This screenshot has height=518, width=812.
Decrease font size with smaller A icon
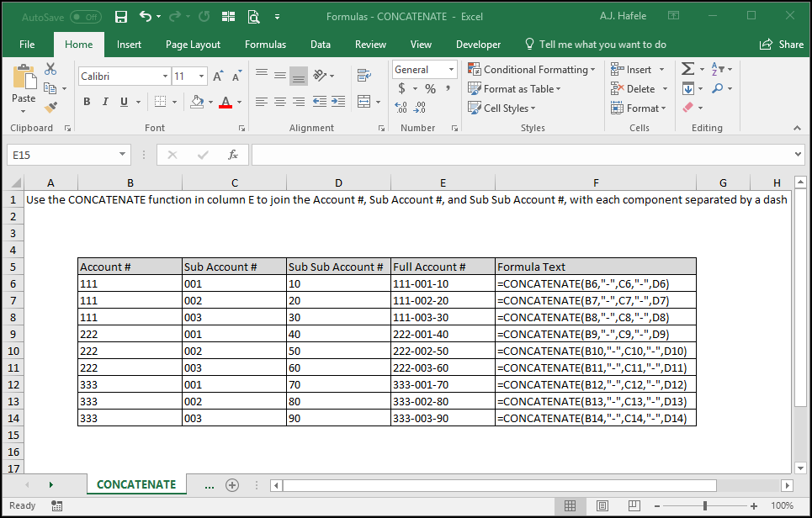tap(236, 76)
